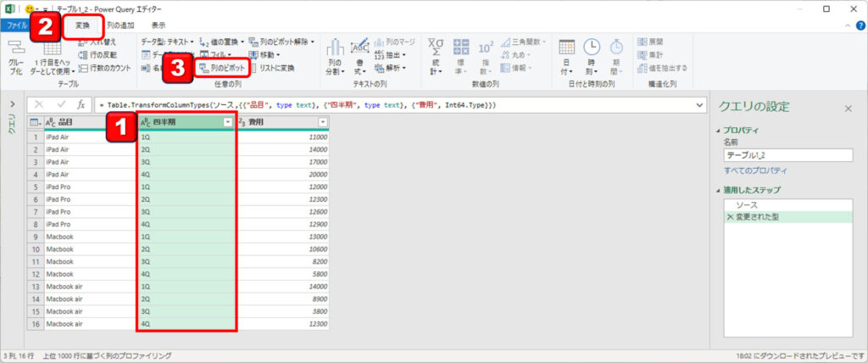Open the 四半期 column filter dropdown
The width and height of the screenshot is (868, 363).
pos(227,122)
